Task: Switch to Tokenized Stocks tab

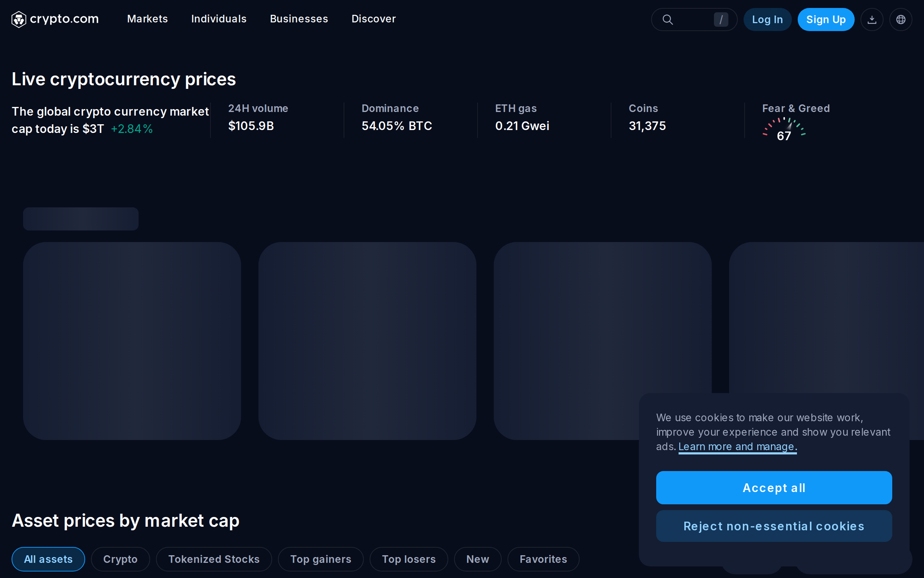Action: [x=214, y=559]
